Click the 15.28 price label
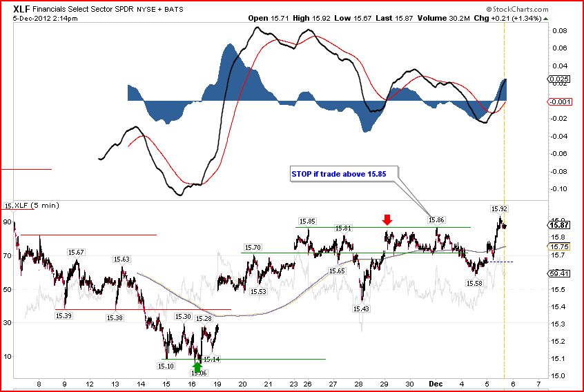Screen dimensions: 584x392 (x=204, y=319)
